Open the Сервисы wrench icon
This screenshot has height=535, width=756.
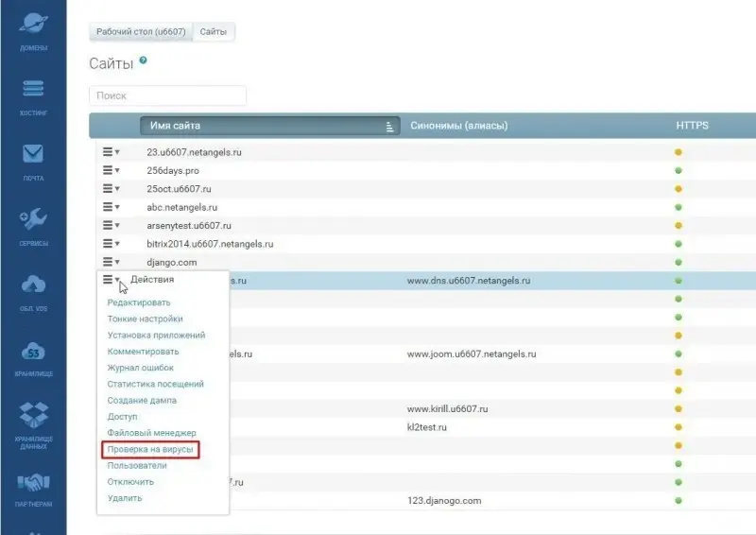33,218
